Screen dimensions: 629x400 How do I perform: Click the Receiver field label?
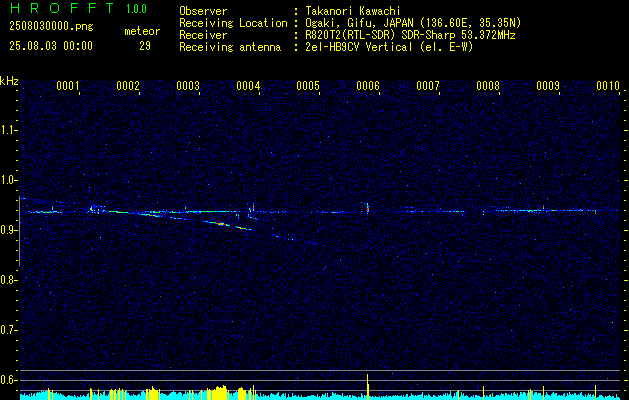pos(203,35)
